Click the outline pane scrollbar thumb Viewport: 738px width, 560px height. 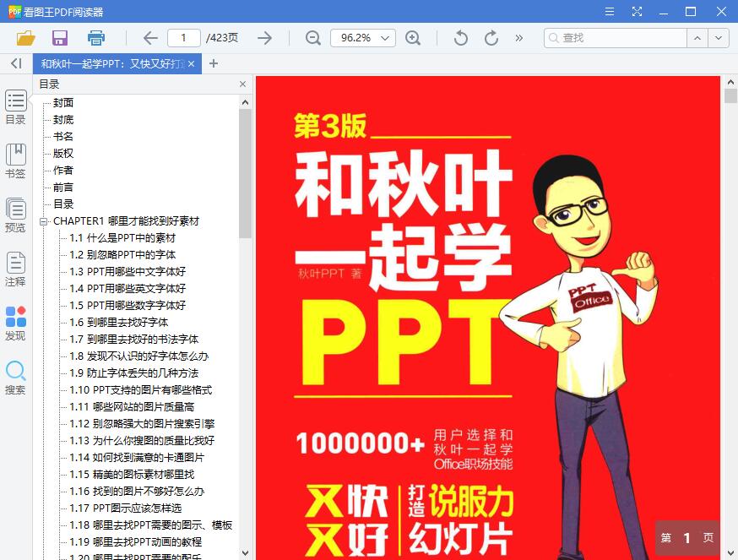[x=245, y=174]
